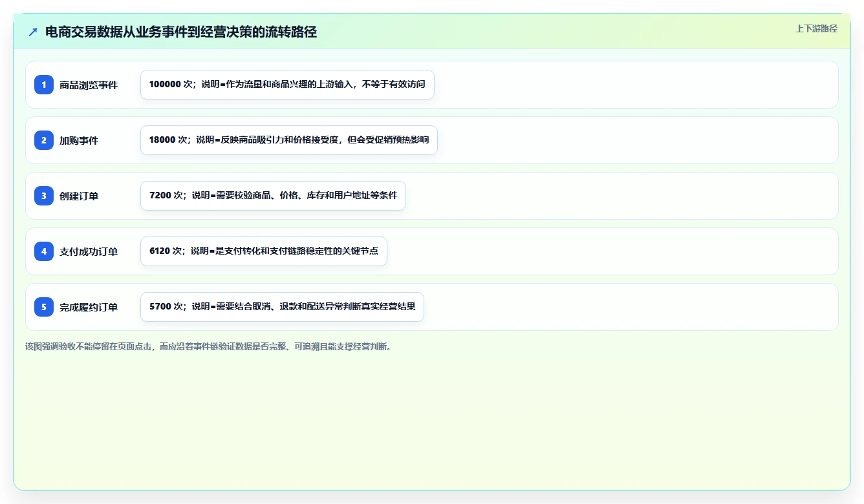Click the 100000 次 description box

click(x=287, y=85)
